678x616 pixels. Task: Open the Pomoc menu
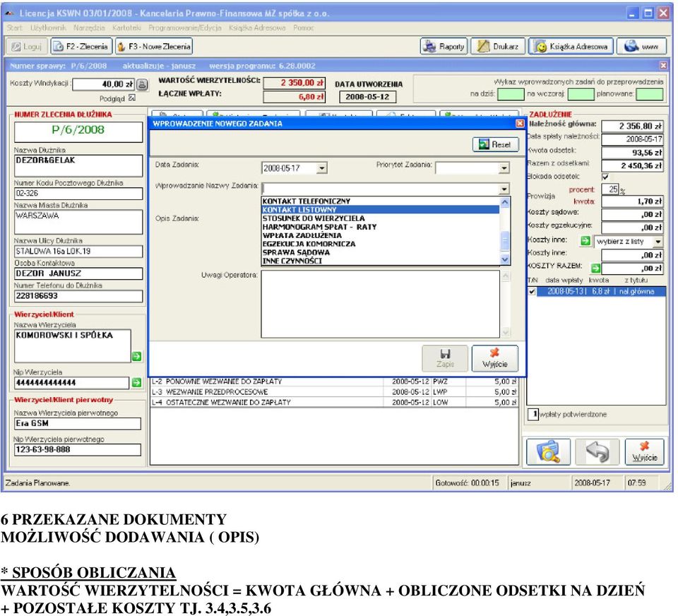[x=303, y=28]
